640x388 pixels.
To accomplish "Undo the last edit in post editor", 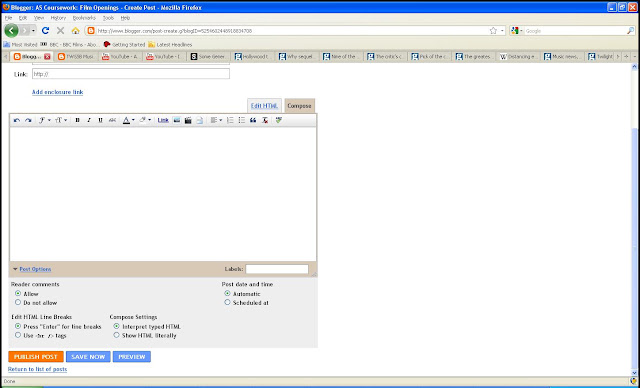I will pyautogui.click(x=17, y=120).
